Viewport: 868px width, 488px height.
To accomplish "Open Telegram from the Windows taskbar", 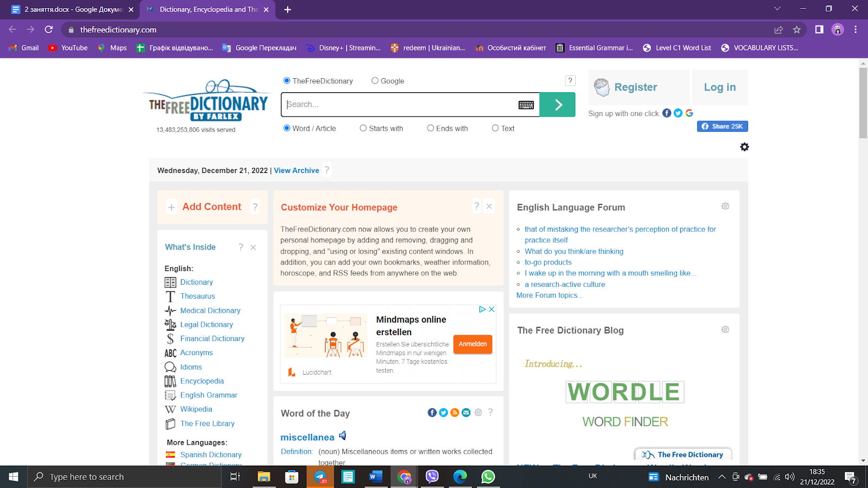I will coord(320,477).
